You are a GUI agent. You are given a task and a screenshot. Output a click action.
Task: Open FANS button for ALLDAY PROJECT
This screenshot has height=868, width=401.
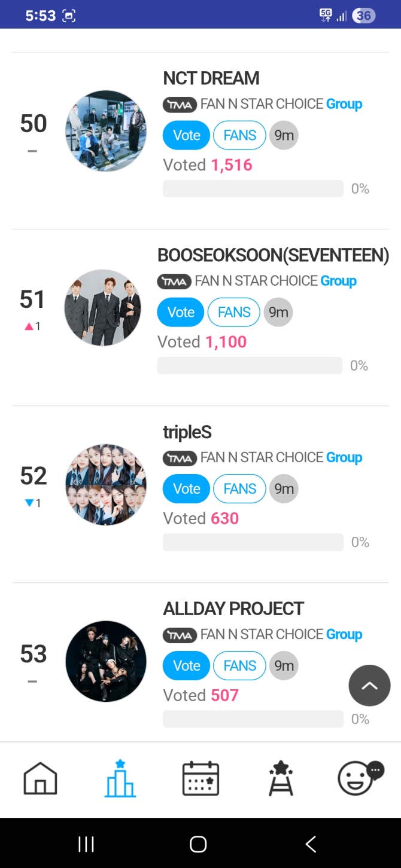coord(239,665)
